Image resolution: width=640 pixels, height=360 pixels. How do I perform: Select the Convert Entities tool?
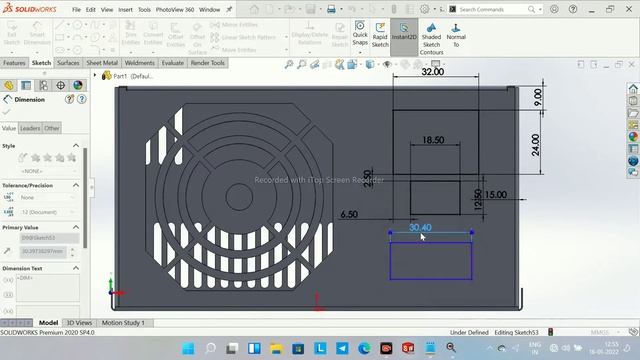tap(153, 33)
